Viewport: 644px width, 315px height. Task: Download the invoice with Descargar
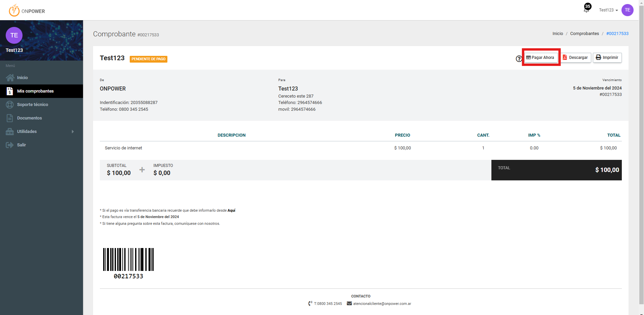pyautogui.click(x=575, y=58)
